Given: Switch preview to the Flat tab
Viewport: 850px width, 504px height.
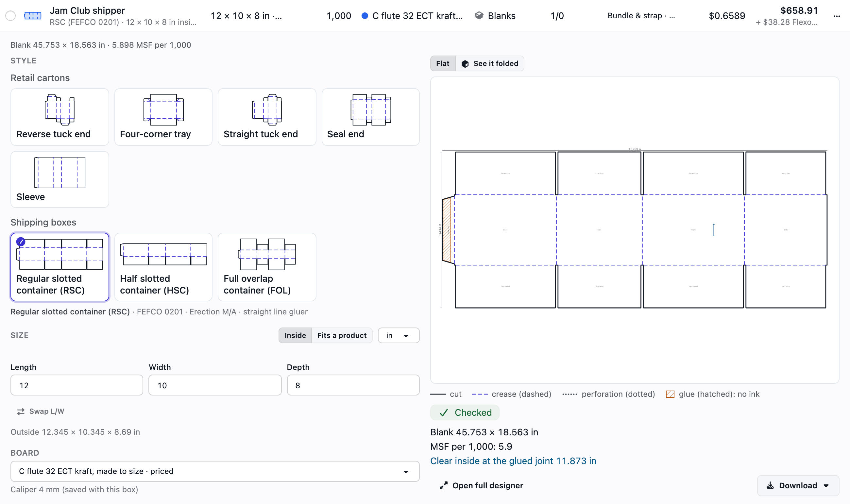Looking at the screenshot, I should click(442, 63).
